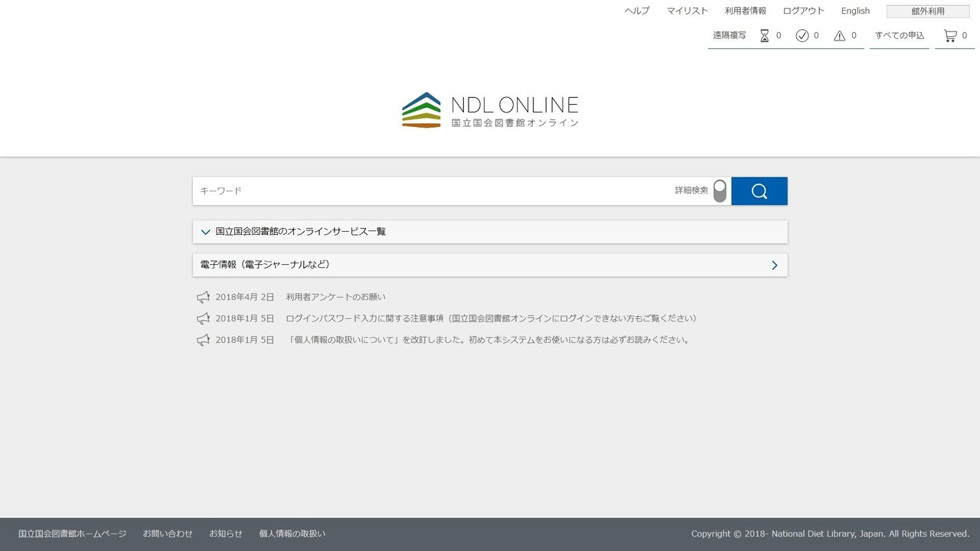Open 遠隔複写 requests

point(730,35)
